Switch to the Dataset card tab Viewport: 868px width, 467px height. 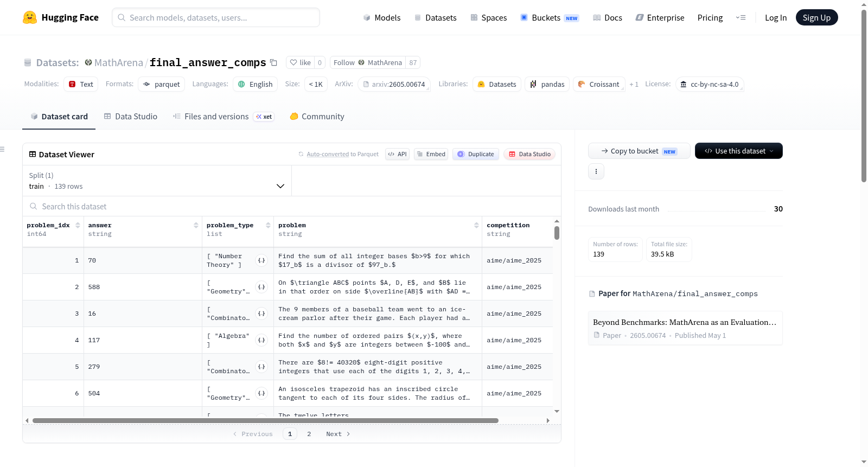click(59, 116)
